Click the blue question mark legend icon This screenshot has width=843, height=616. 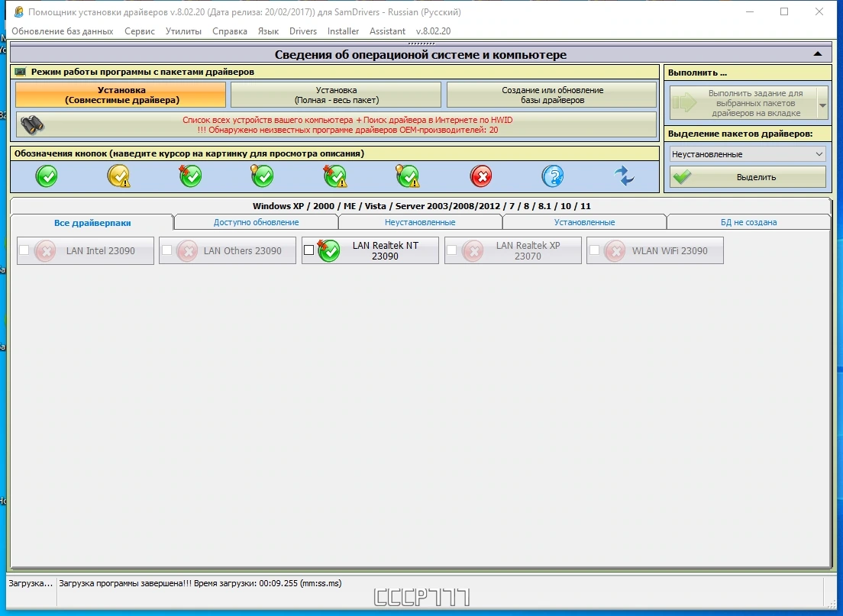pyautogui.click(x=553, y=176)
